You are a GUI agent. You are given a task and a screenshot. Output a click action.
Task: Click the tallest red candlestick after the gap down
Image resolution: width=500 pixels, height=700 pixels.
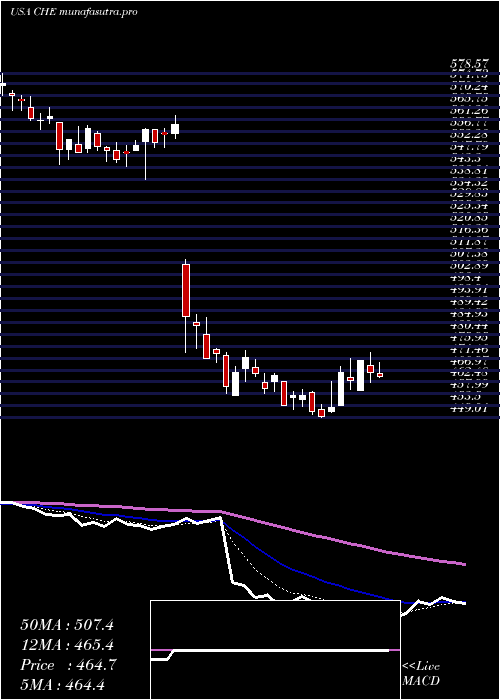point(186,291)
